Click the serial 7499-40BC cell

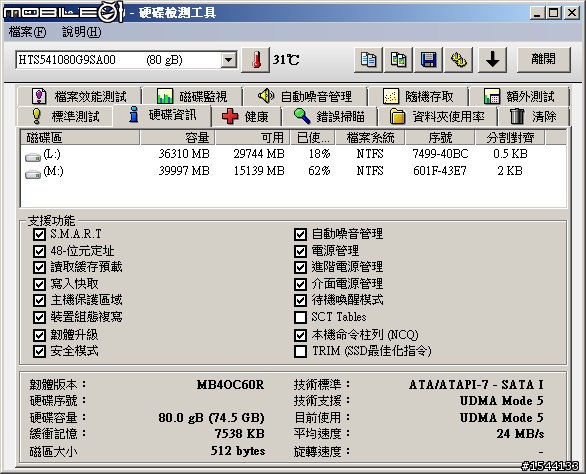tap(440, 154)
